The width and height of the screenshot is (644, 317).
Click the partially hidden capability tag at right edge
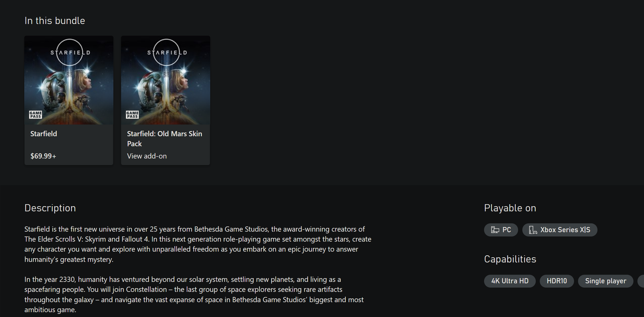pyautogui.click(x=641, y=281)
